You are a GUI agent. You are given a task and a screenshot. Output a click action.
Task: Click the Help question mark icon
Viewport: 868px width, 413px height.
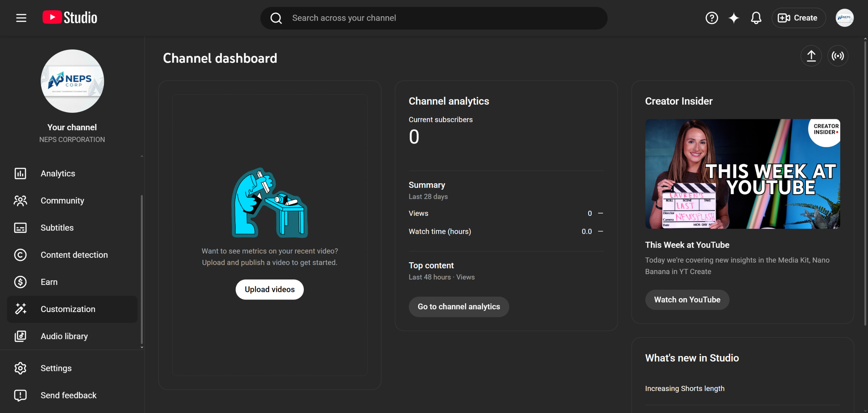pyautogui.click(x=712, y=18)
